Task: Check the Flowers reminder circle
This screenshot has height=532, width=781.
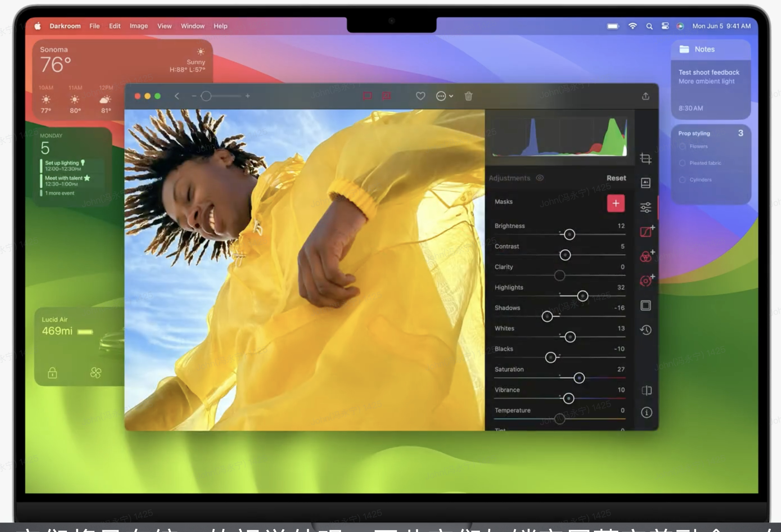Action: point(682,146)
